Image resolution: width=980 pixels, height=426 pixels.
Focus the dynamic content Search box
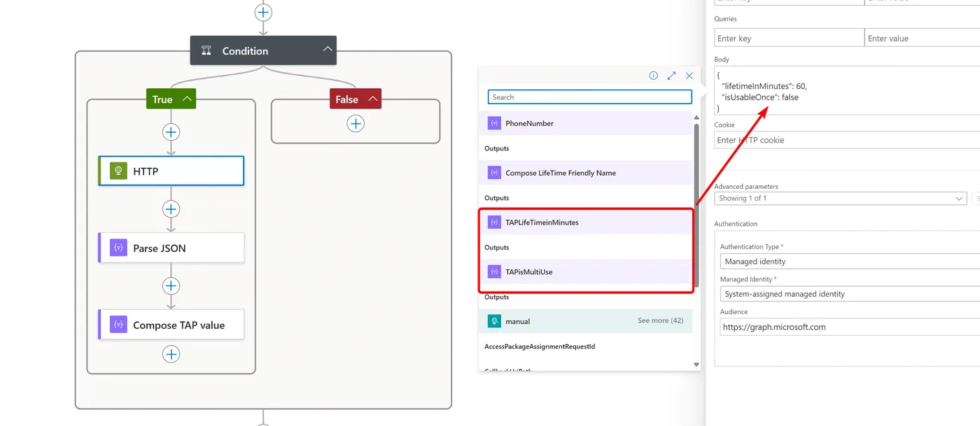coord(589,97)
